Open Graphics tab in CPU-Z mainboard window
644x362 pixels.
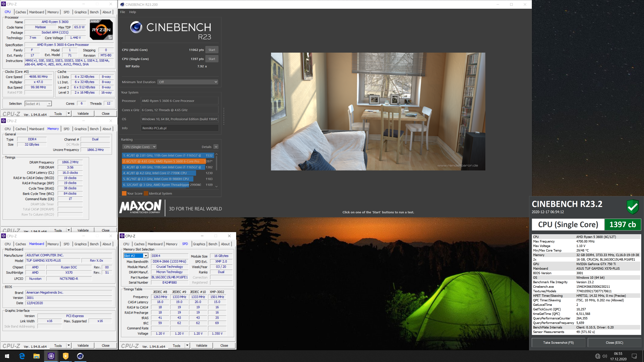(80, 244)
